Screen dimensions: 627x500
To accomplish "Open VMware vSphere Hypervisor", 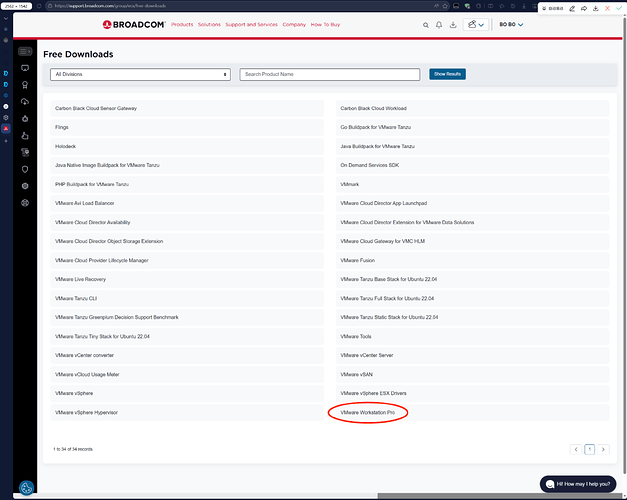I will pyautogui.click(x=187, y=412).
